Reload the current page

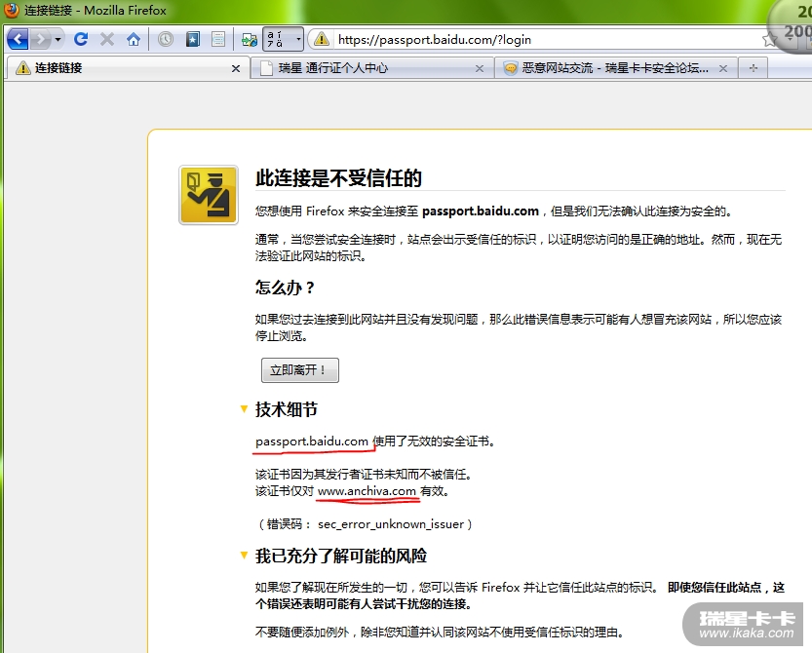(x=81, y=39)
